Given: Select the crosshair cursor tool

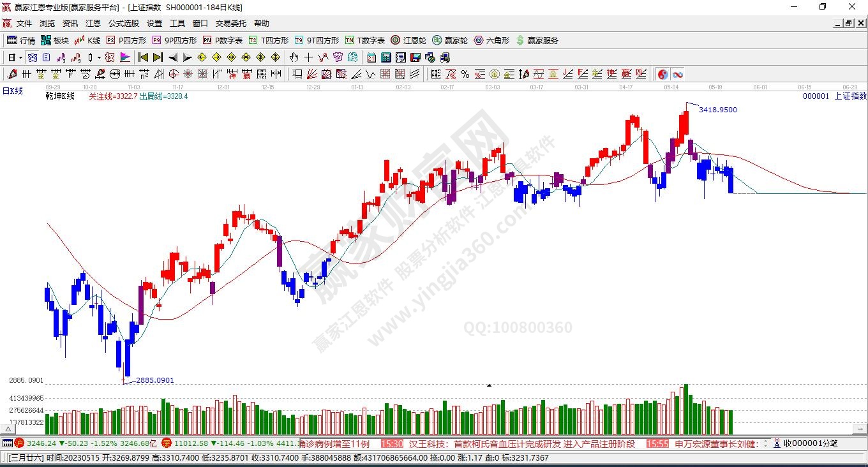Looking at the screenshot, I should (309, 57).
